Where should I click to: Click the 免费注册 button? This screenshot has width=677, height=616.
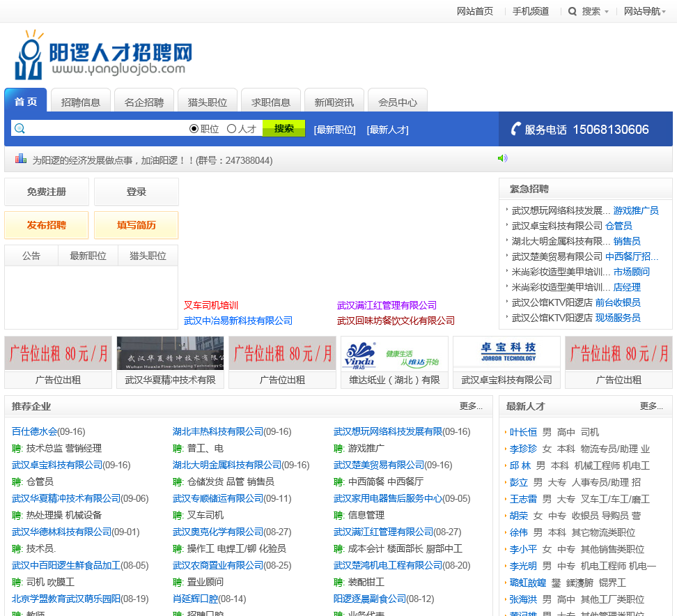pyautogui.click(x=47, y=192)
